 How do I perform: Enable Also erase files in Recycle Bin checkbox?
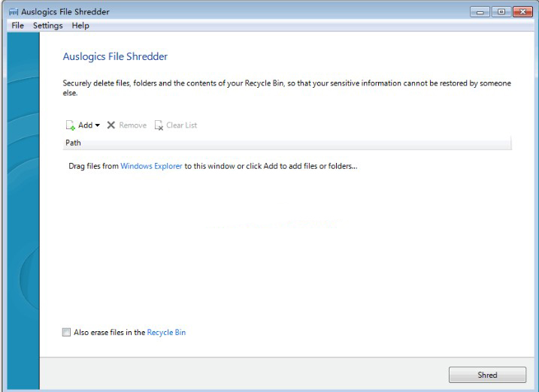[67, 332]
